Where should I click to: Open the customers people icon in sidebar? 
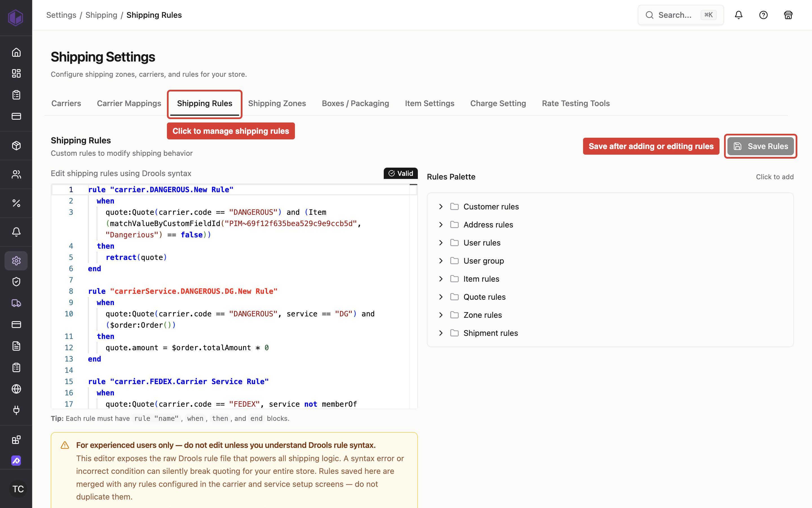pos(16,174)
